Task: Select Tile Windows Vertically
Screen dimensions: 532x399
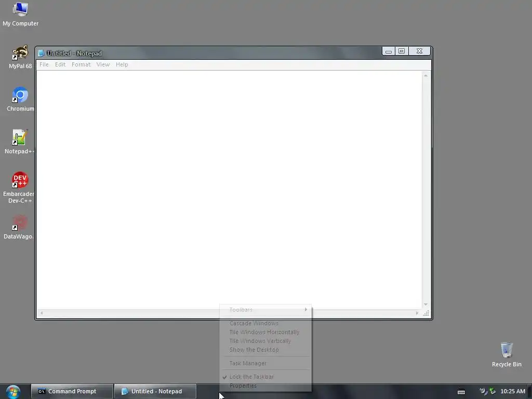Action: pos(265,341)
